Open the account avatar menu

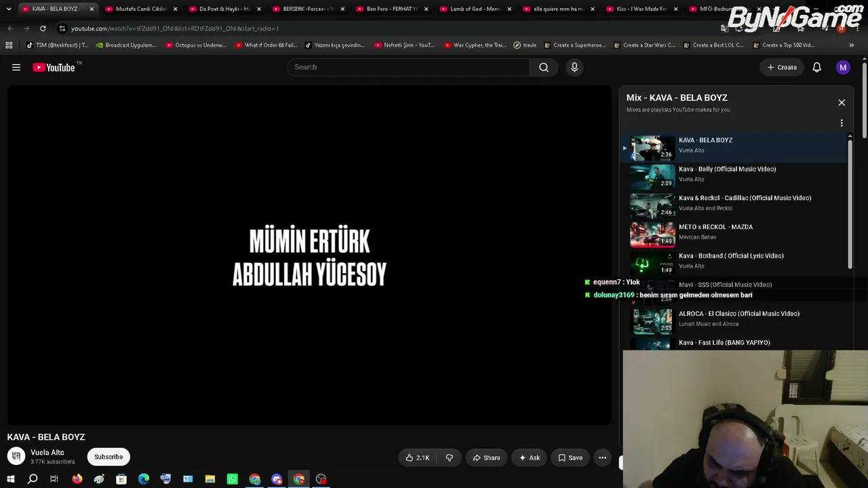pyautogui.click(x=843, y=67)
